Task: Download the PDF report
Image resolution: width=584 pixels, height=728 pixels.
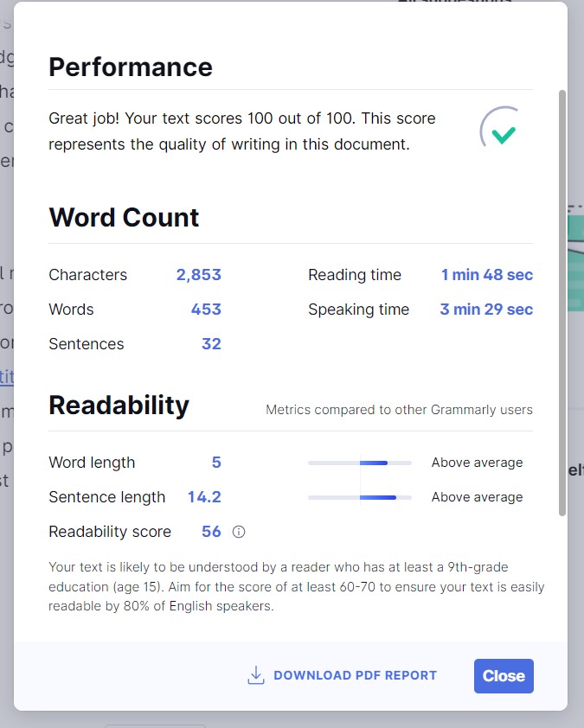Action: click(x=342, y=675)
